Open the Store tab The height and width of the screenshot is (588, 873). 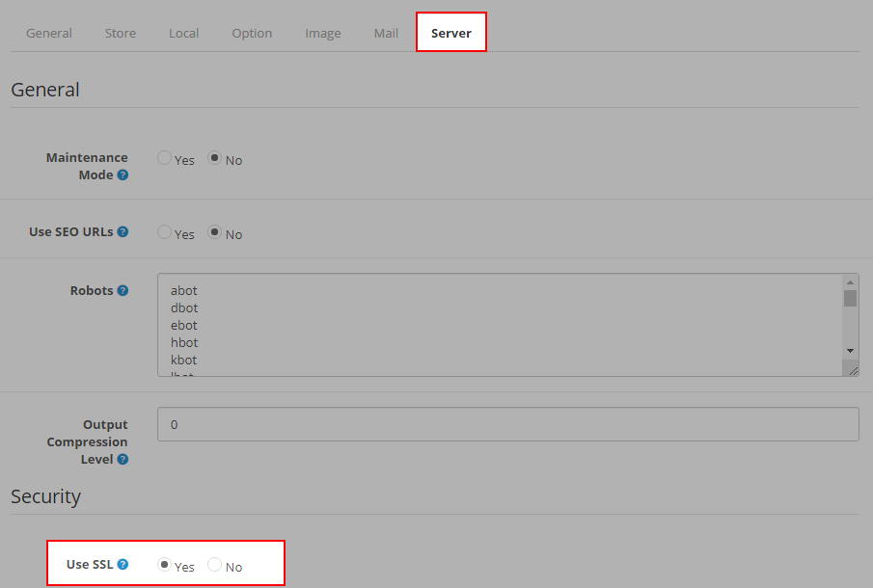121,34
